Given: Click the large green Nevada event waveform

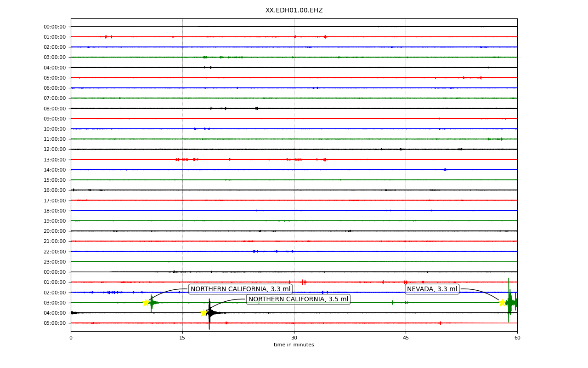Looking at the screenshot, I should [x=509, y=301].
